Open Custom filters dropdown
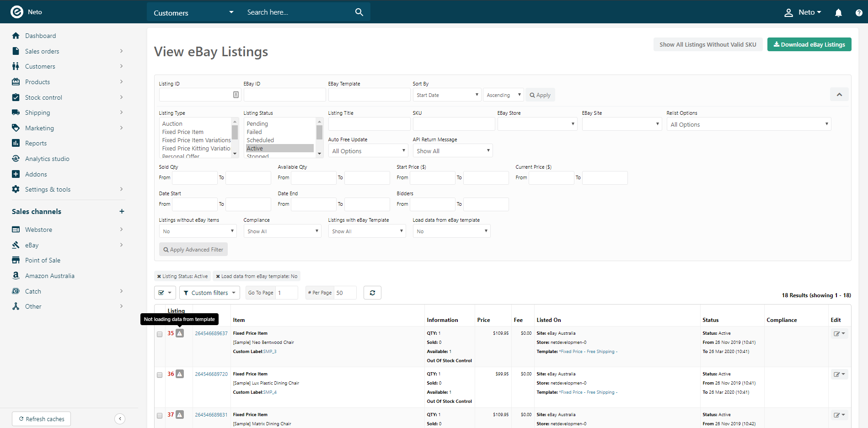The width and height of the screenshot is (868, 428). tap(209, 293)
